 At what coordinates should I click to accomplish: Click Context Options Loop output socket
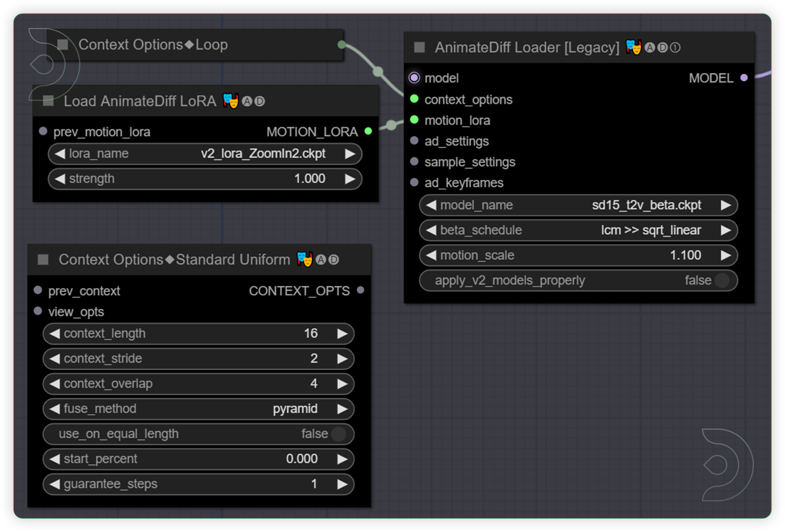click(341, 44)
